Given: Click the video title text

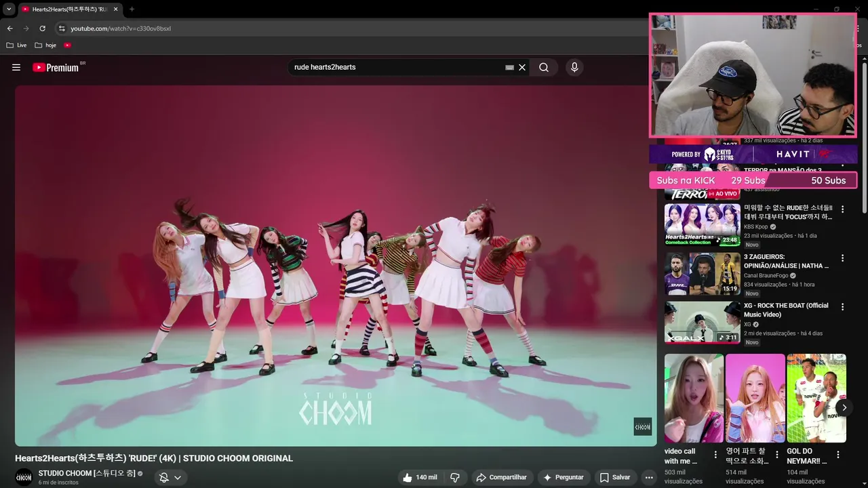Looking at the screenshot, I should click(x=154, y=458).
